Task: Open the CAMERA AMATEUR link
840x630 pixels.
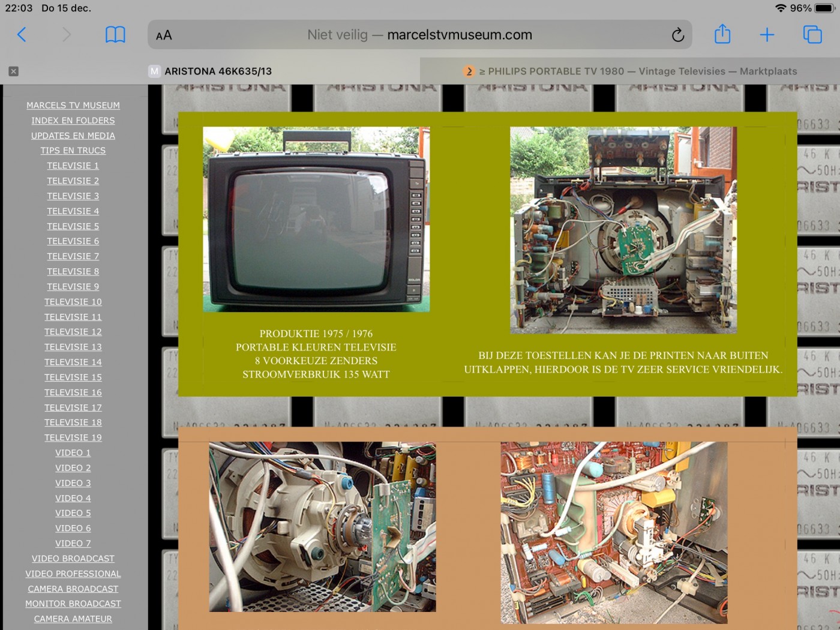Action: point(73,619)
